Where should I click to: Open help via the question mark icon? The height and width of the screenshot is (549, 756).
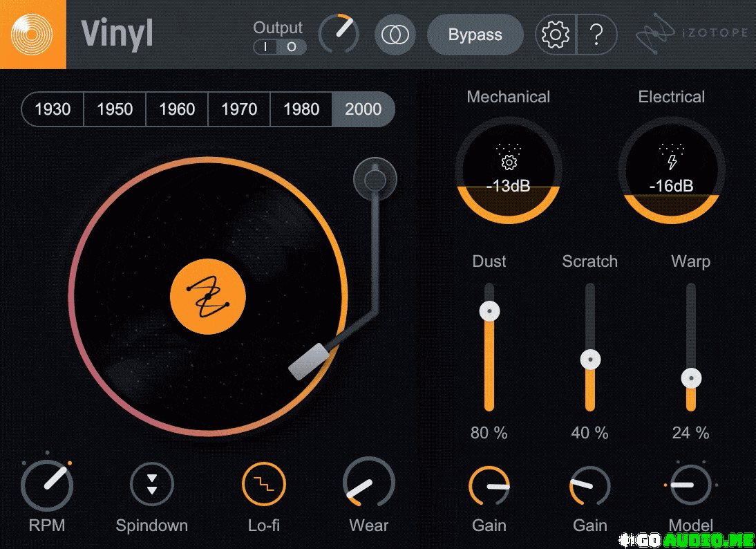(x=596, y=35)
